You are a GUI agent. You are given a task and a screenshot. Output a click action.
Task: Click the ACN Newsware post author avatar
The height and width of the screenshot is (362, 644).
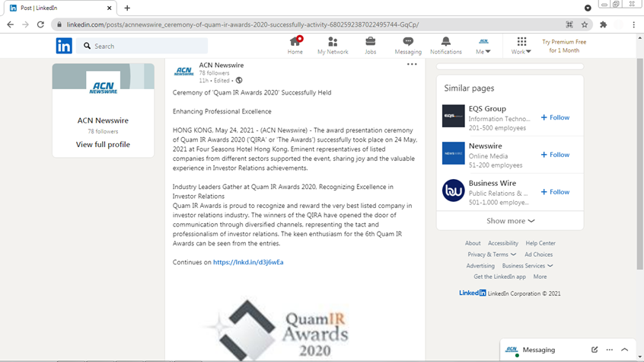tap(183, 71)
